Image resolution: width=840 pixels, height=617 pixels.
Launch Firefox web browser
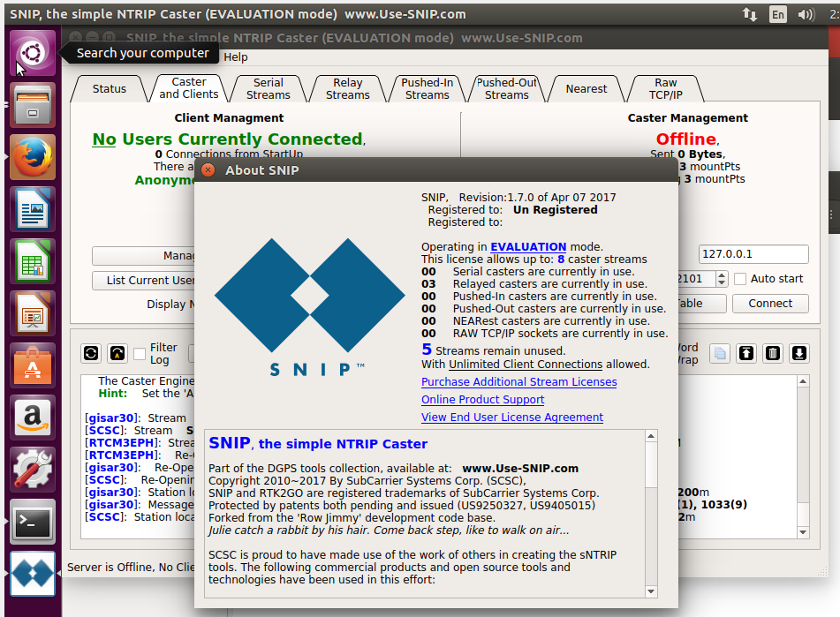click(x=32, y=157)
